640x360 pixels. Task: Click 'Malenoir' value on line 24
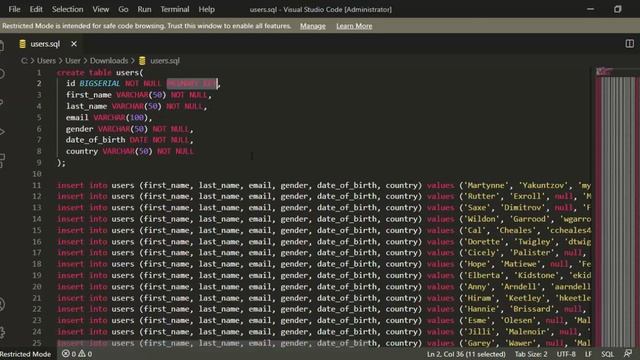pyautogui.click(x=527, y=332)
